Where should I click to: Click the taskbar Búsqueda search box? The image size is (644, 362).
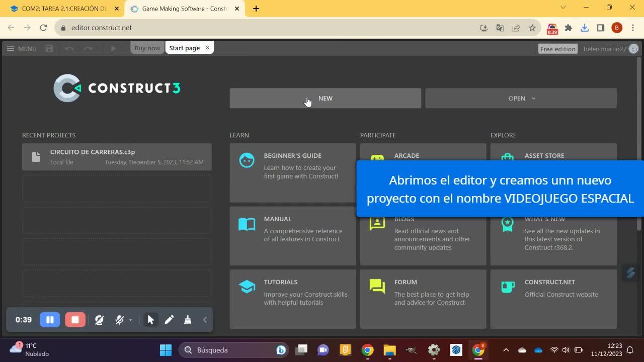(x=233, y=350)
